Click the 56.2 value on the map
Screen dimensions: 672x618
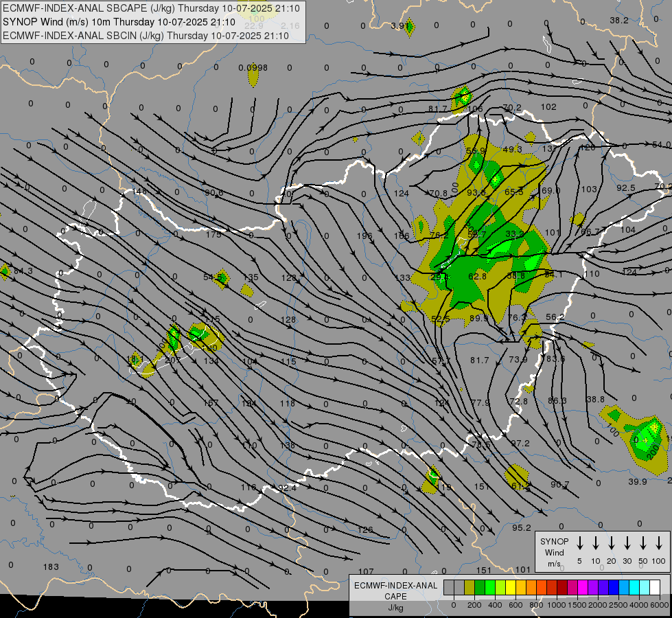pyautogui.click(x=555, y=317)
